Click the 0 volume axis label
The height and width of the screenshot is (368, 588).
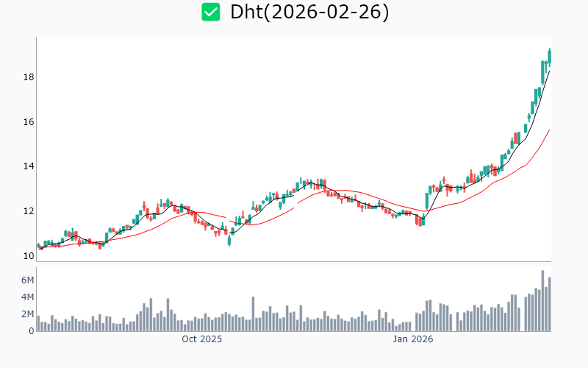coord(32,331)
